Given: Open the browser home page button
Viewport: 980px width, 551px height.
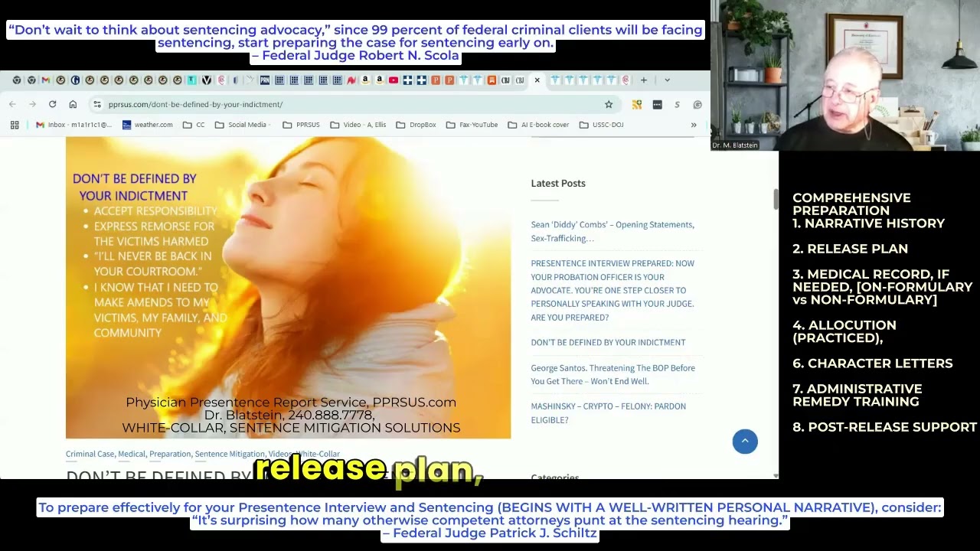Looking at the screenshot, I should [73, 104].
